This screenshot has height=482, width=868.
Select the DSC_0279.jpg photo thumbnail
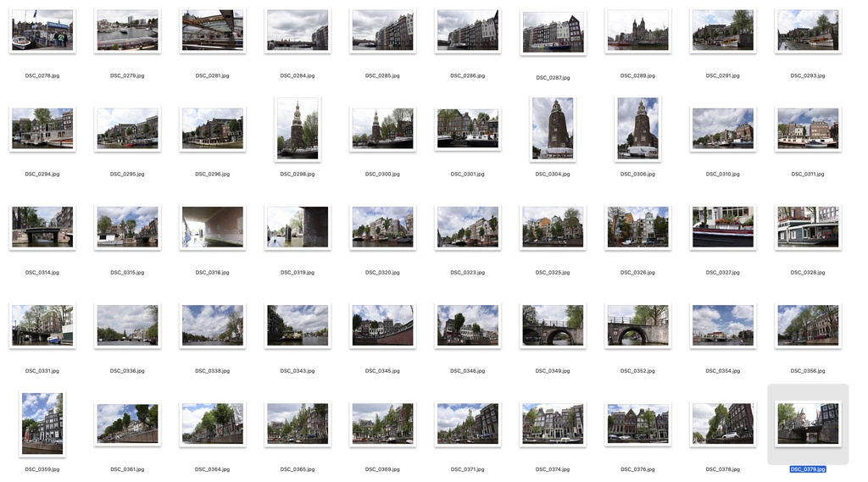127,30
